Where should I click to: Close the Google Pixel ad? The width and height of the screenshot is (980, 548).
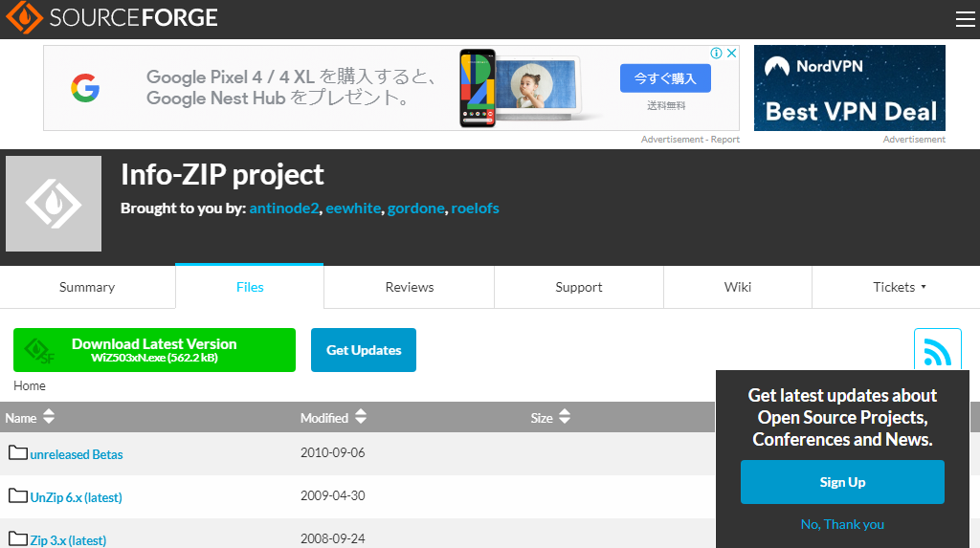pyautogui.click(x=731, y=54)
